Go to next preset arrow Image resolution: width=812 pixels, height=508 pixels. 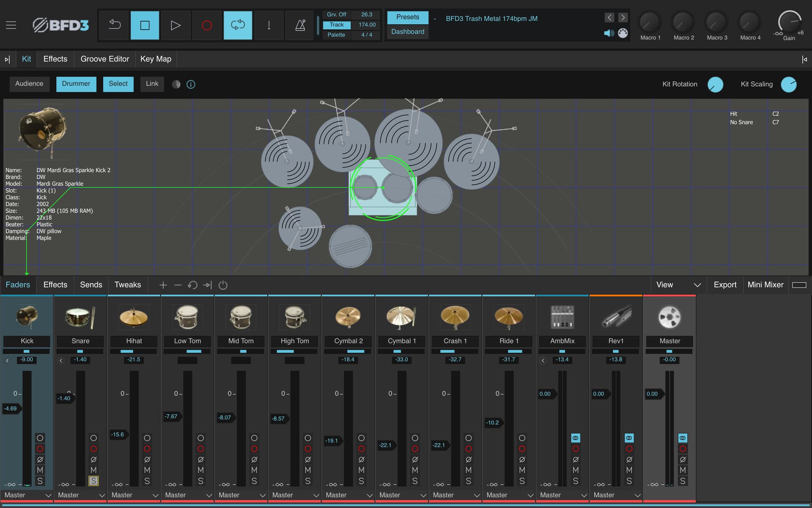[623, 17]
